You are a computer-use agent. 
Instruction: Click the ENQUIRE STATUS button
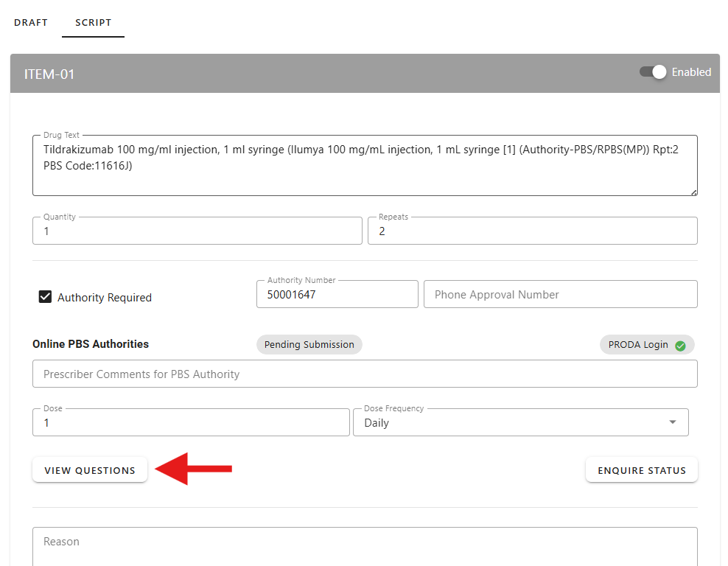pyautogui.click(x=641, y=470)
